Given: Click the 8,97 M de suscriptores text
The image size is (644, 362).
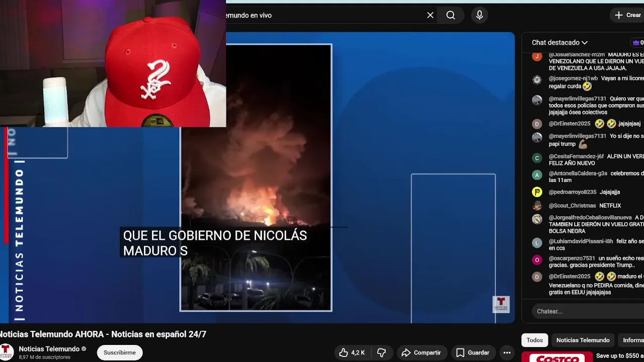Looking at the screenshot, I should [x=44, y=357].
